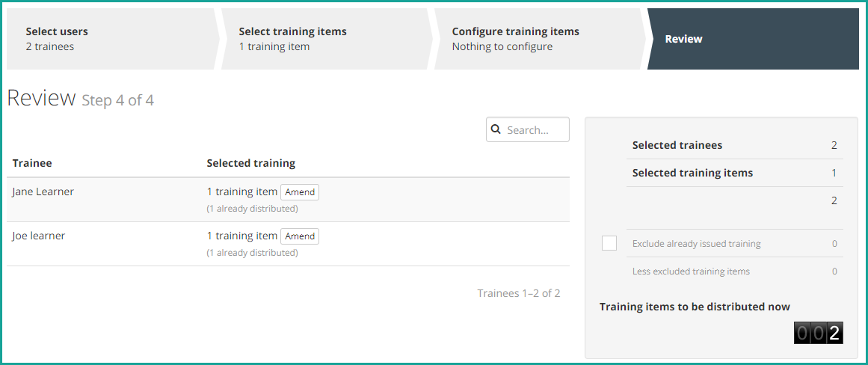This screenshot has width=868, height=365.
Task: Click the 002 distribution counter display
Action: click(818, 333)
